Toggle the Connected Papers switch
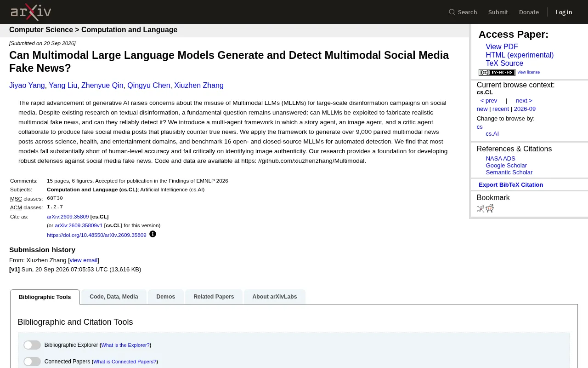 (x=32, y=362)
